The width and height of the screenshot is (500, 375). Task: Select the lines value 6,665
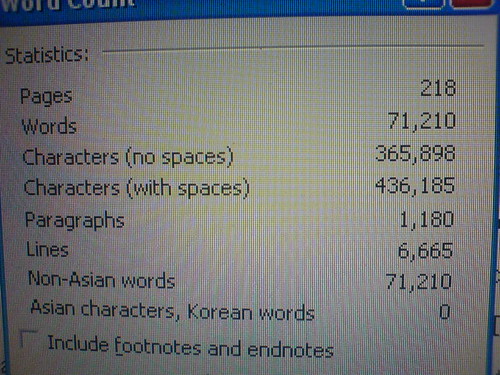point(425,251)
